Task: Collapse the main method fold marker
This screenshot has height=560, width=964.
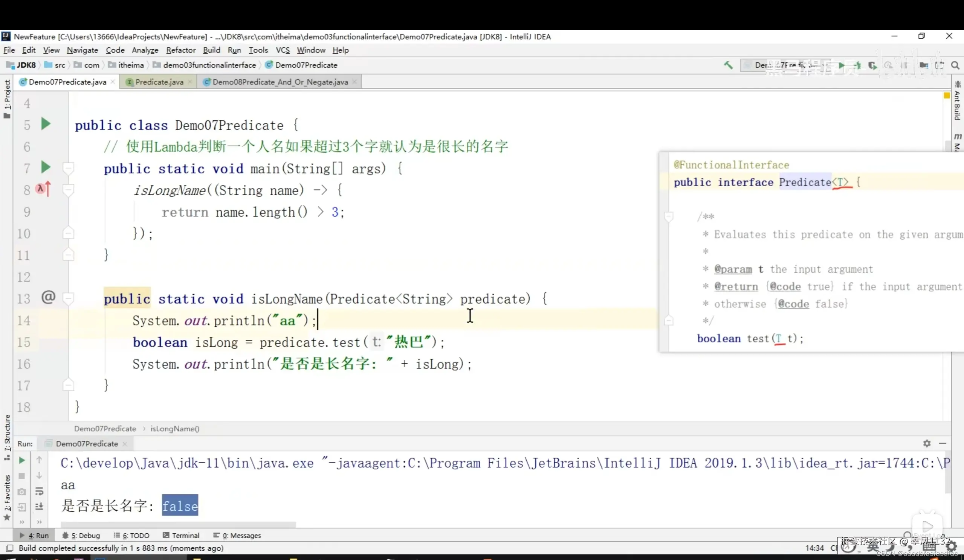Action: click(x=69, y=168)
